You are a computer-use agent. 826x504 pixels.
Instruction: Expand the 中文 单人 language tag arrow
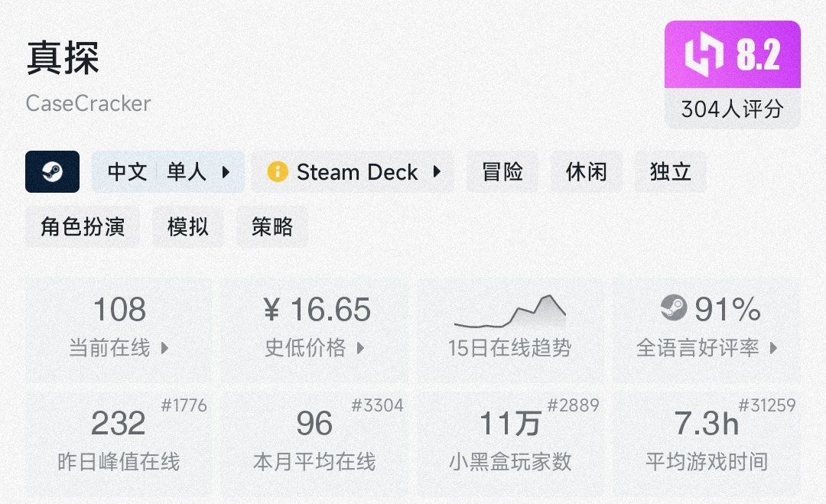coord(226,172)
